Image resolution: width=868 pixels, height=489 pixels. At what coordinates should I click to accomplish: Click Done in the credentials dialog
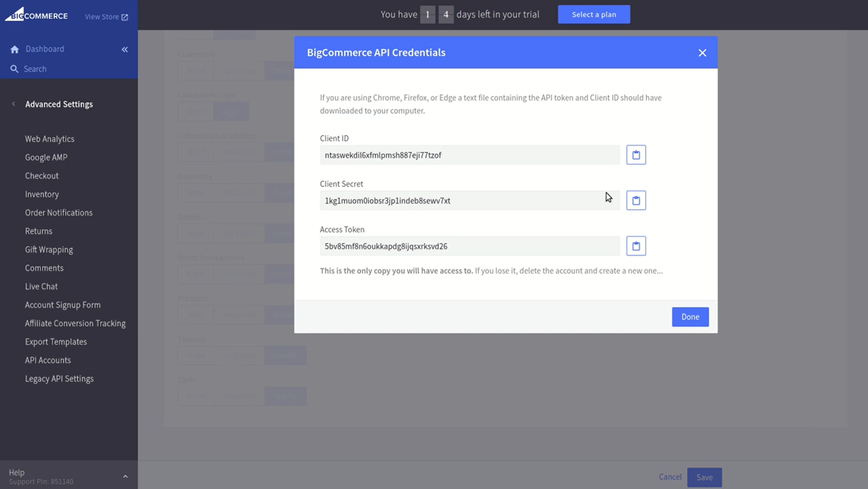coord(690,317)
